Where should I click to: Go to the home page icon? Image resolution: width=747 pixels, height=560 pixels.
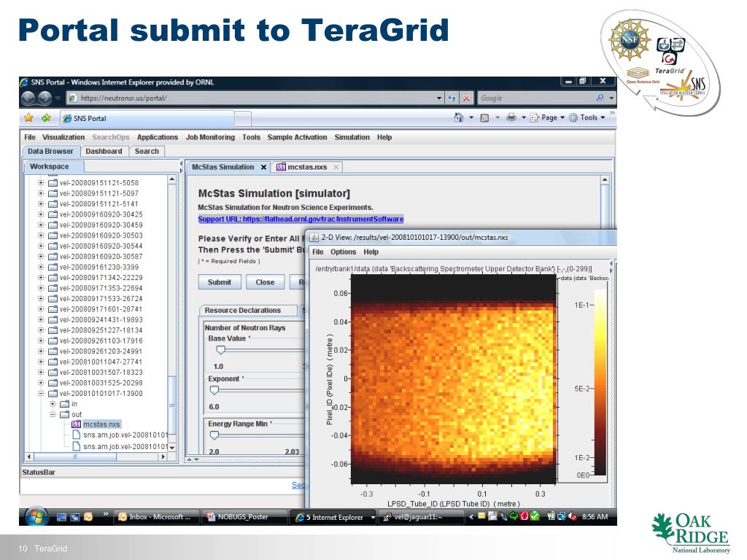click(458, 117)
